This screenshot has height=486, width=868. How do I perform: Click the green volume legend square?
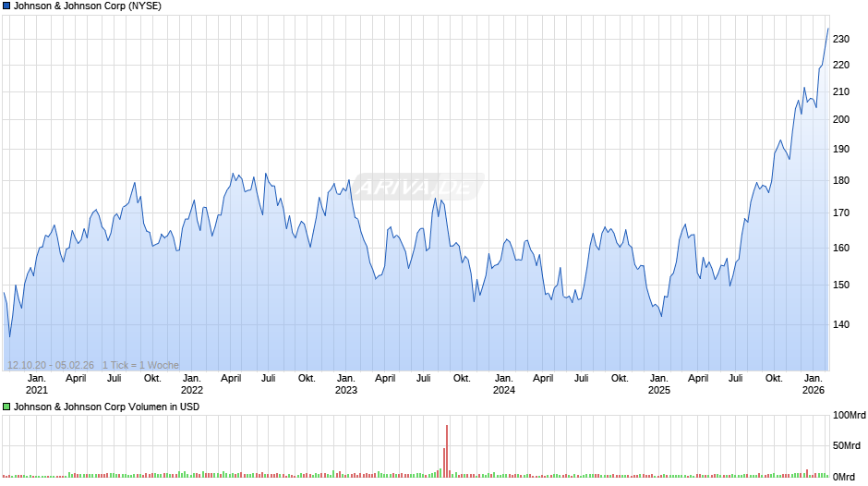point(6,407)
